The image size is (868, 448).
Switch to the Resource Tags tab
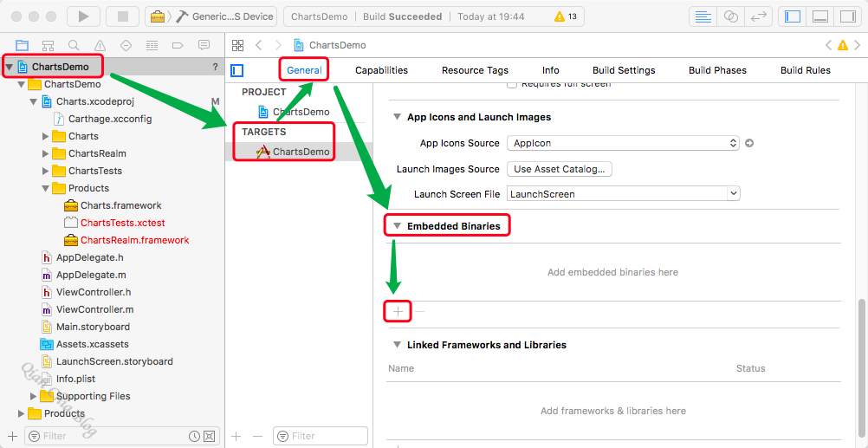pos(475,70)
